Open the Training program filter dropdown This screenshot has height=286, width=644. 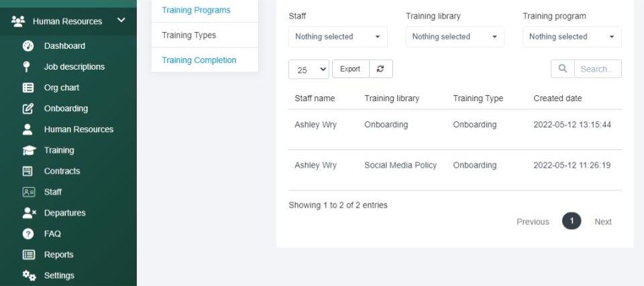coord(572,37)
